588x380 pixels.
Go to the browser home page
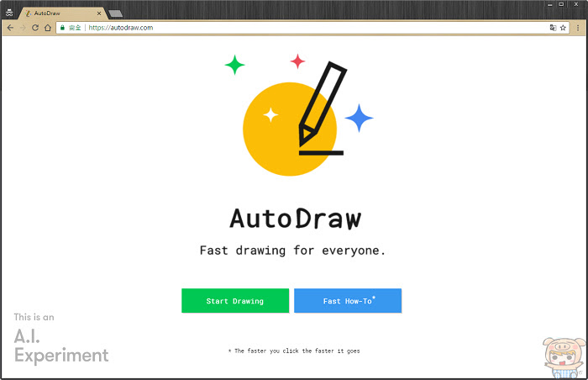[x=48, y=28]
